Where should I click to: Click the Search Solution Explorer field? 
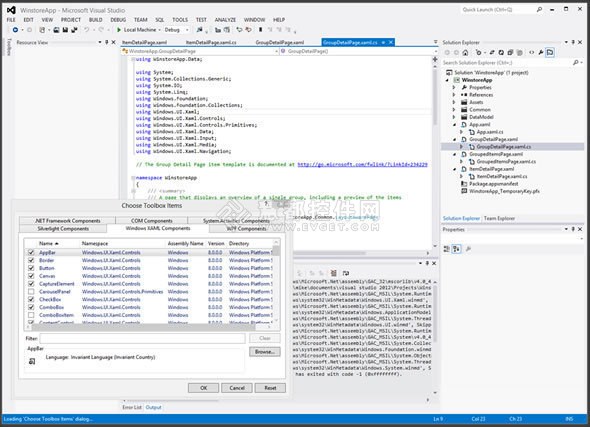point(506,62)
